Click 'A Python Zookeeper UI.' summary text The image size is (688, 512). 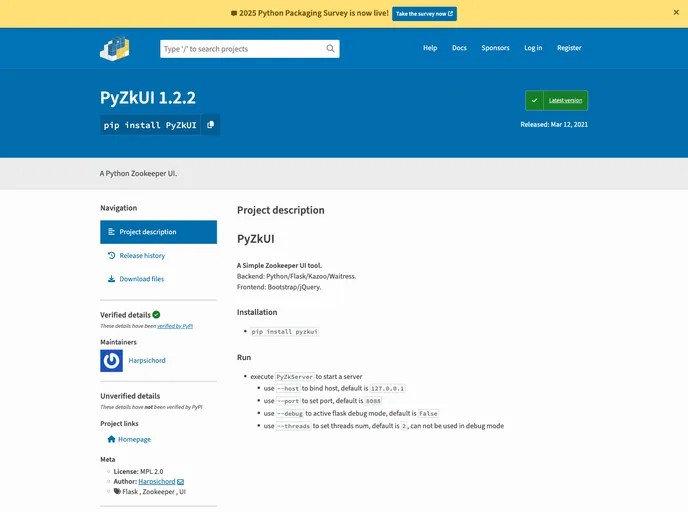tap(138, 173)
